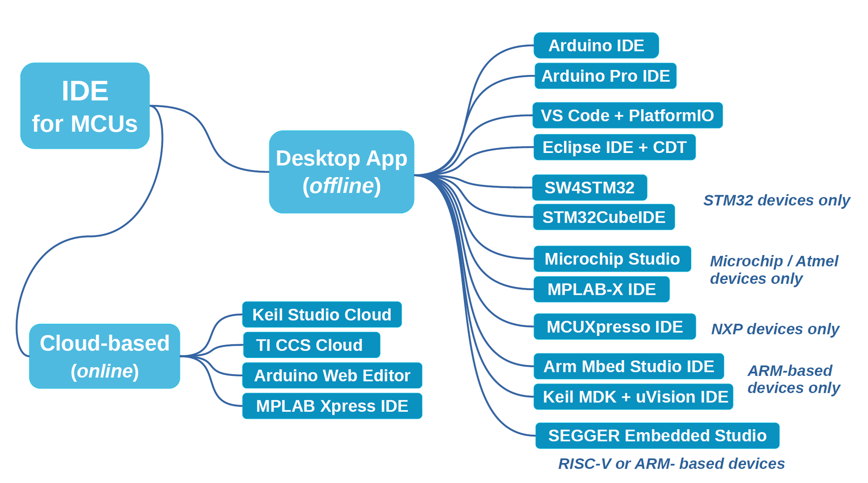Select the 'Cloud-based (online)' node
The height and width of the screenshot is (483, 868).
tap(105, 356)
